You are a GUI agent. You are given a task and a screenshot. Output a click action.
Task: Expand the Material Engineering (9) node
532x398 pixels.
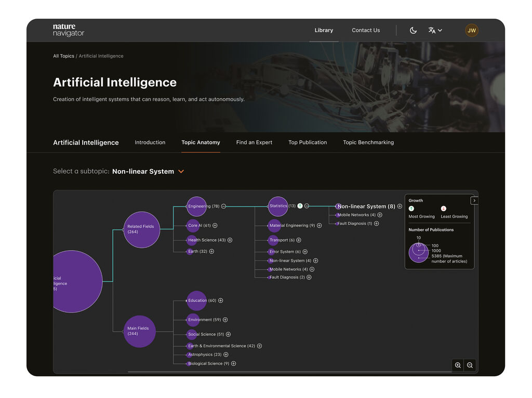(x=319, y=225)
